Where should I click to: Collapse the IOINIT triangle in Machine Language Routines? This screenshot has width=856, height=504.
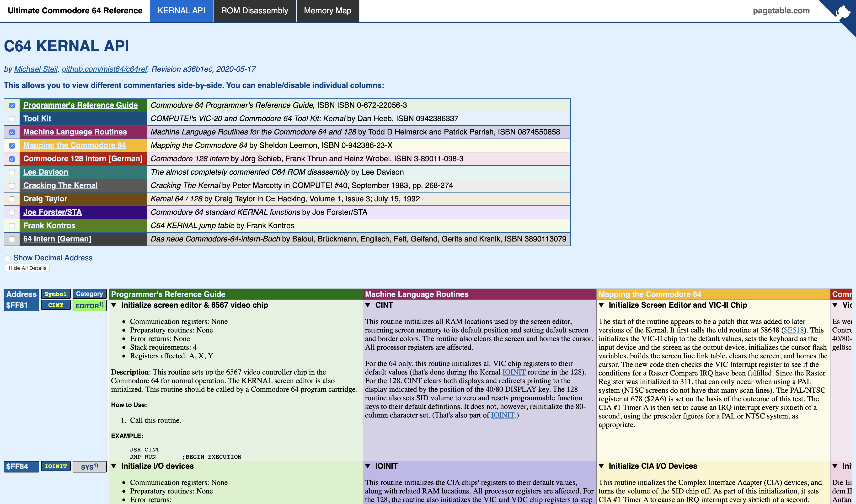368,466
